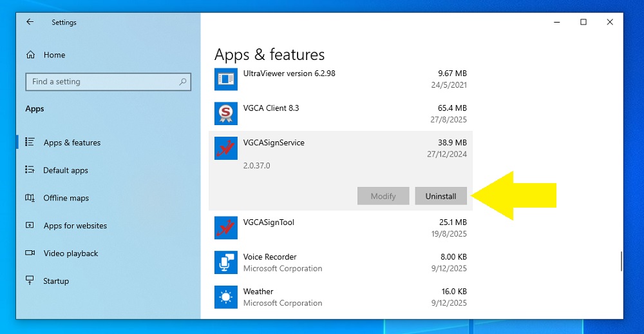Click the Home house icon

pos(30,55)
